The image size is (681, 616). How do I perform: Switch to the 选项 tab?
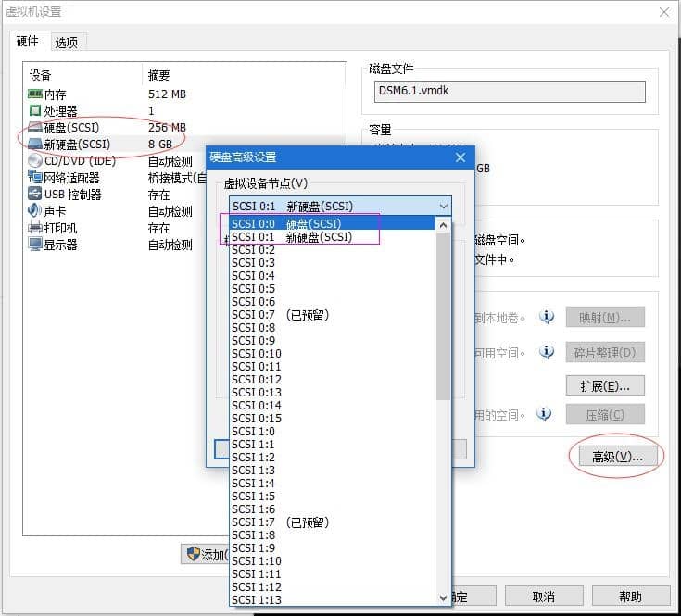coord(67,42)
